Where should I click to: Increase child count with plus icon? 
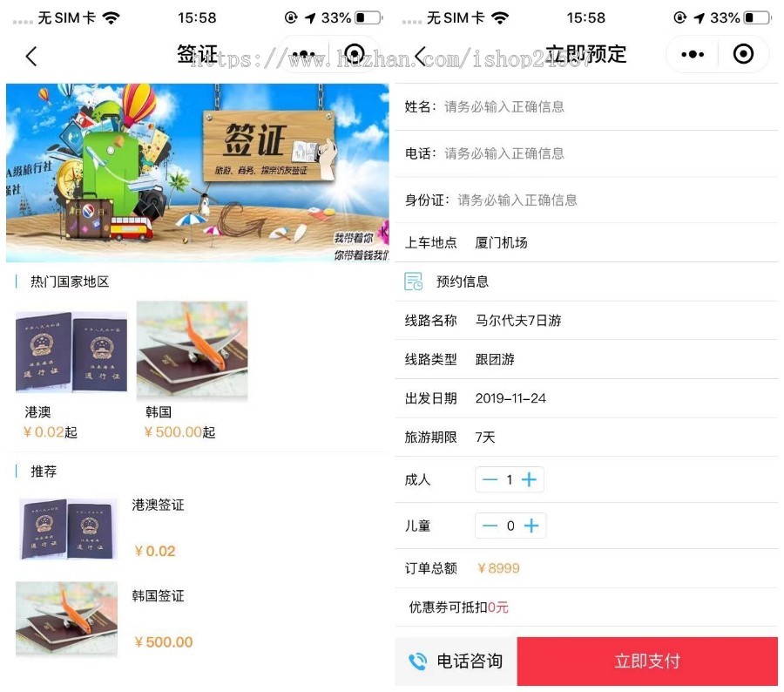pos(531,526)
